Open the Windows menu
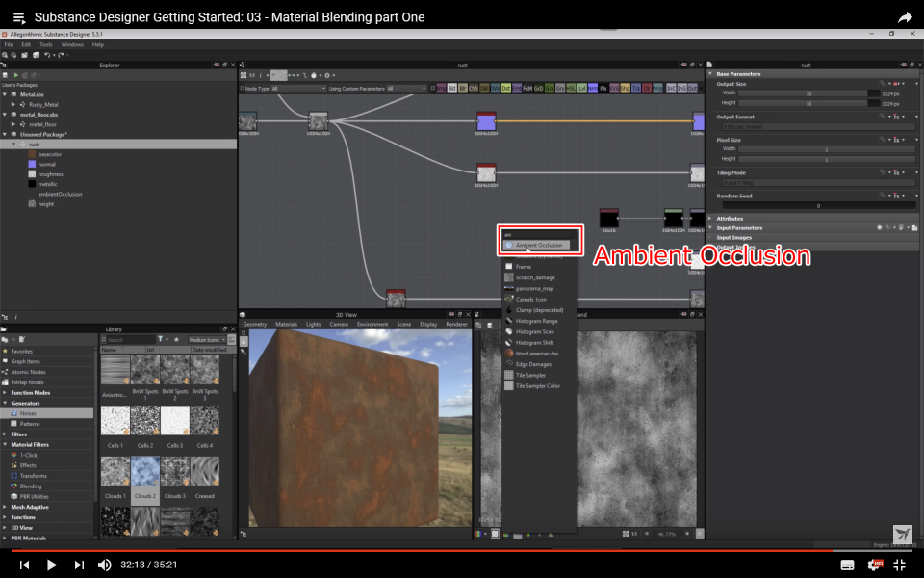This screenshot has height=578, width=924. 72,45
